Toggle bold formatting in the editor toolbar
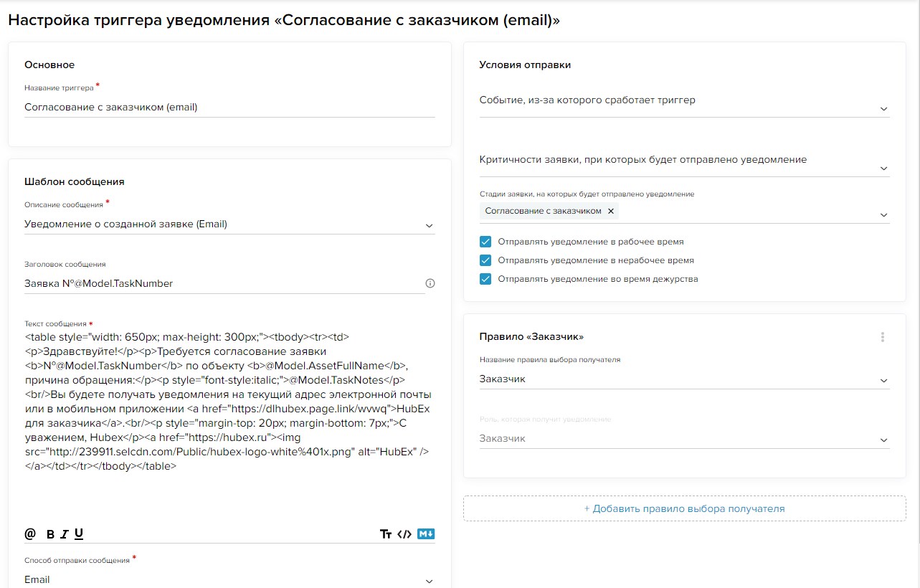920x588 pixels. (50, 534)
